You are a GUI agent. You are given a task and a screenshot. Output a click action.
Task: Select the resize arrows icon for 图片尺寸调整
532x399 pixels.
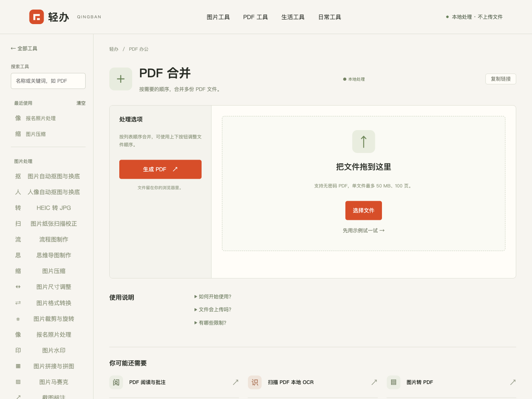coord(18,287)
